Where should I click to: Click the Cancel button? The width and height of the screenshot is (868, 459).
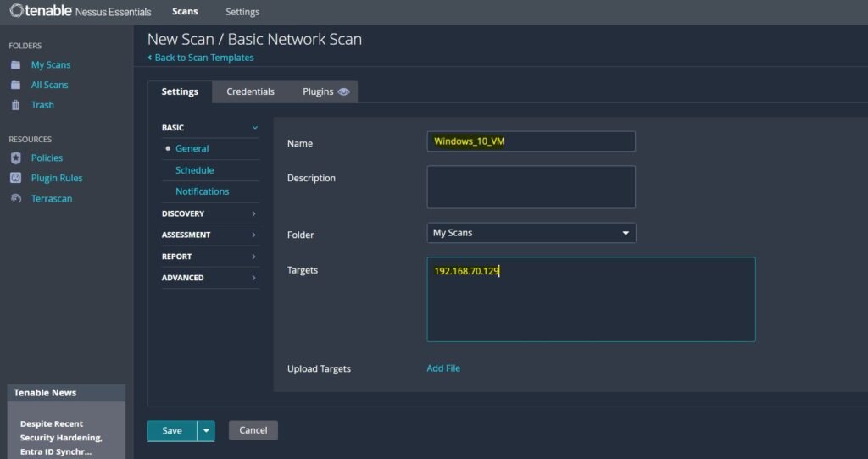253,430
